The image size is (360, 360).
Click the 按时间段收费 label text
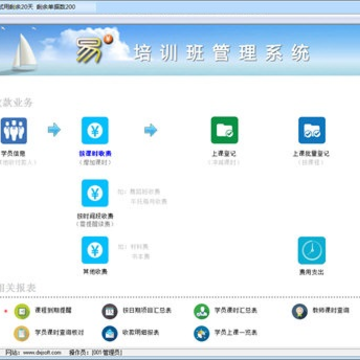coord(95,216)
